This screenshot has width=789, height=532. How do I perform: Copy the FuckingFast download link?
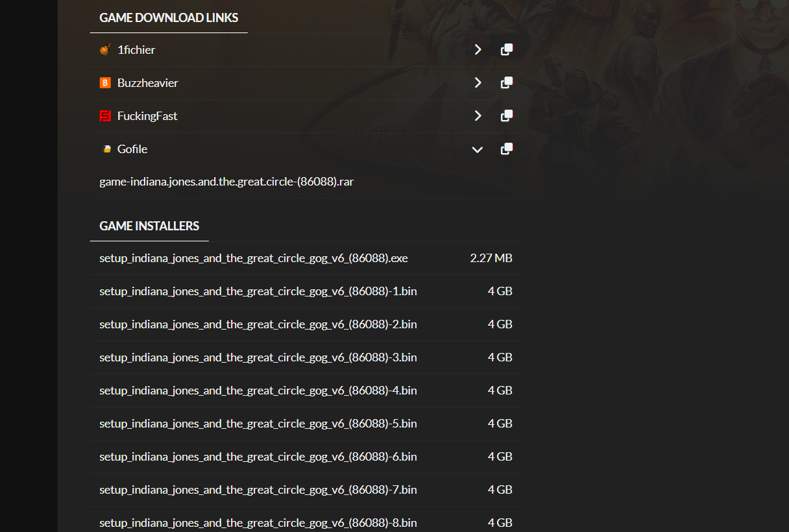coord(507,115)
